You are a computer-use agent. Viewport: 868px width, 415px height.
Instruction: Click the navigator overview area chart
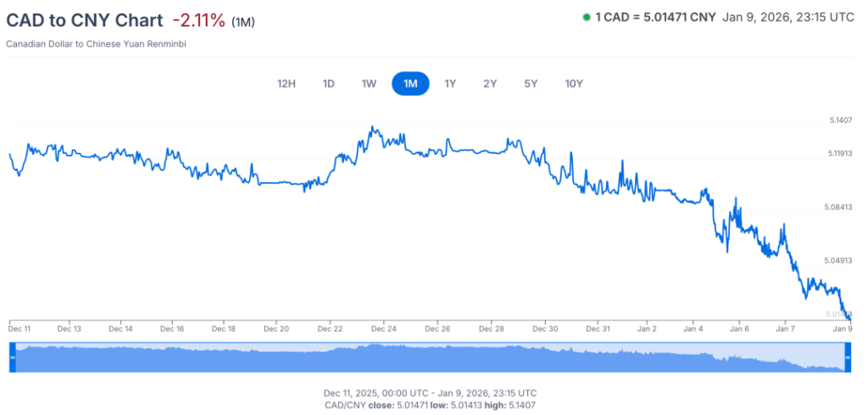coord(430,358)
